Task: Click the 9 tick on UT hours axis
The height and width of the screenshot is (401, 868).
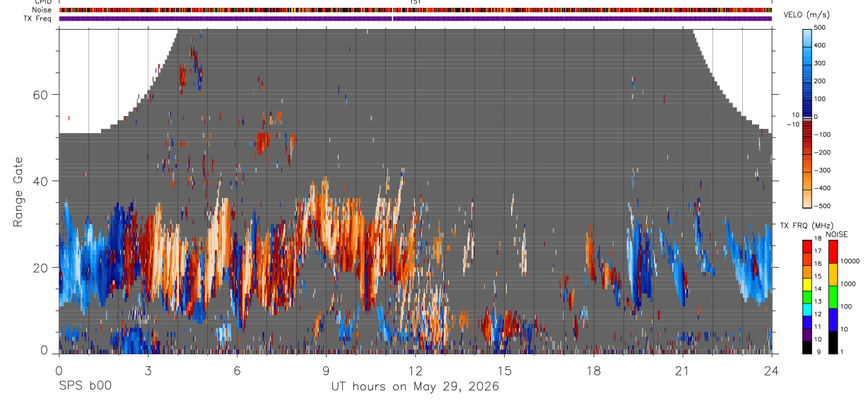Action: click(327, 370)
